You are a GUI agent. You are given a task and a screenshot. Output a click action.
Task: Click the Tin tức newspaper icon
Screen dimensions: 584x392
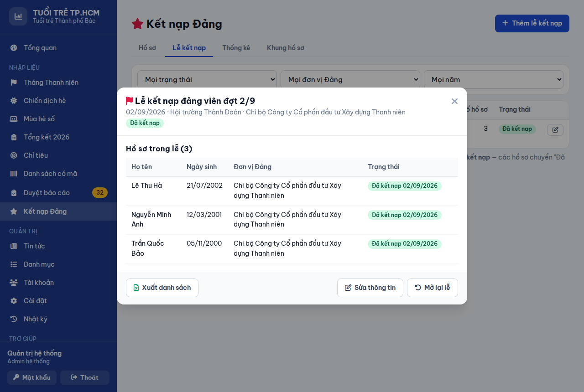[14, 246]
